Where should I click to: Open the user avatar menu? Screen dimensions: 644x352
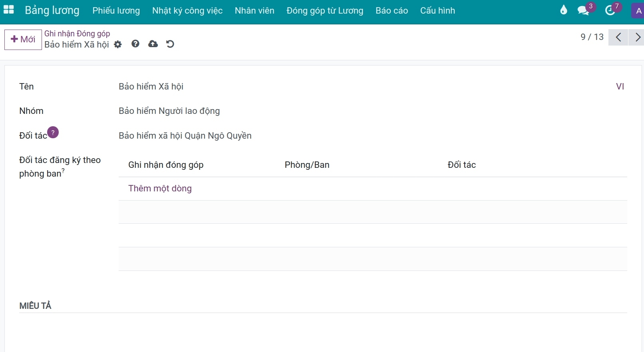click(638, 11)
